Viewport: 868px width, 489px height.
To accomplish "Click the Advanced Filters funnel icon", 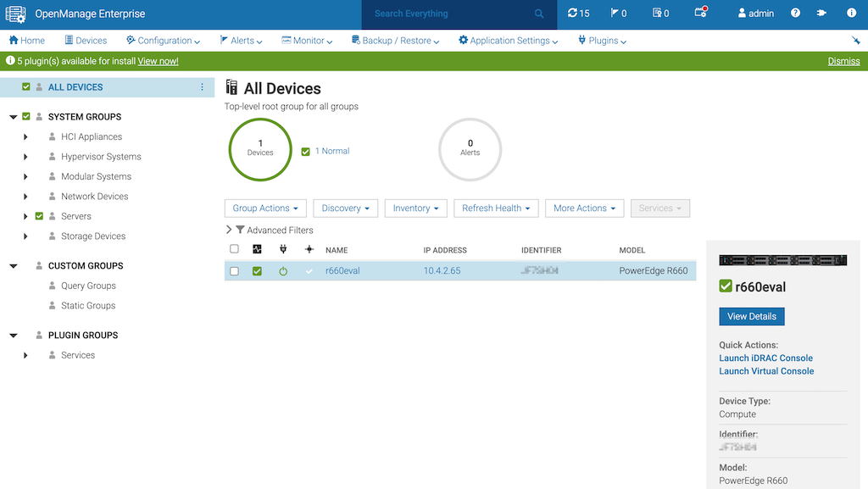I will point(240,230).
